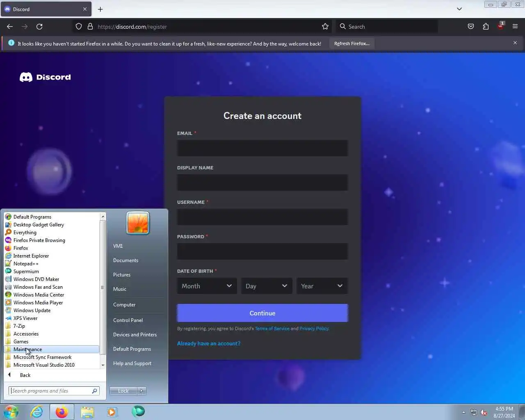
Task: Click the user account picture
Action: coord(138,223)
